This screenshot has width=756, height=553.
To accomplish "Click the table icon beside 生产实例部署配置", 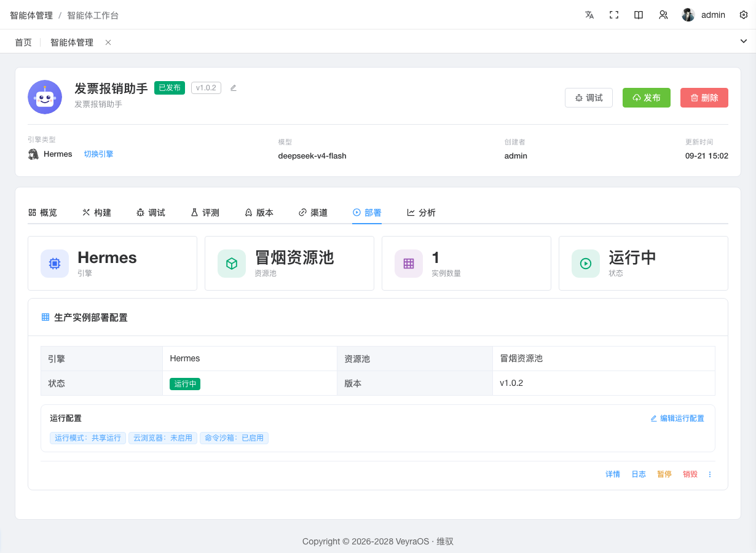I will (45, 317).
